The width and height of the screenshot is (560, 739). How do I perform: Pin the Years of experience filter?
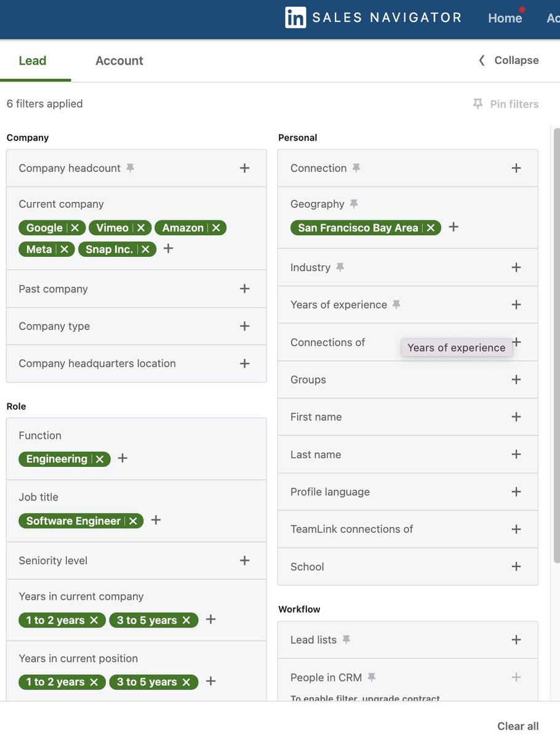tap(396, 305)
